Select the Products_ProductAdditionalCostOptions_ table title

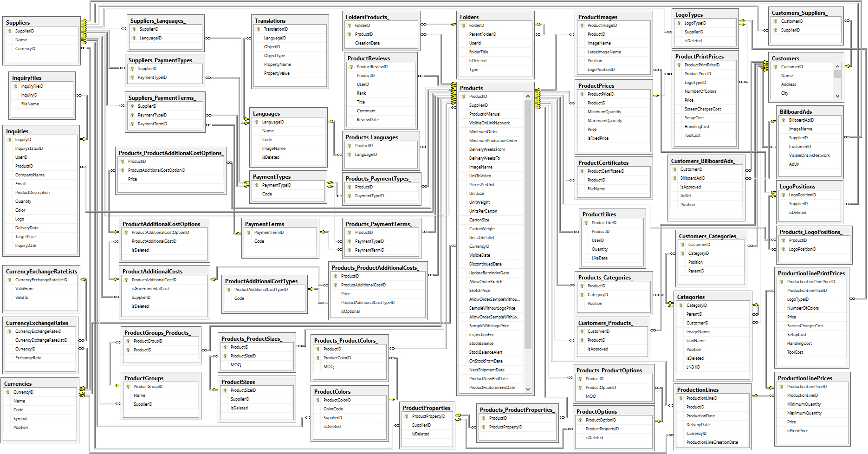[x=170, y=153]
